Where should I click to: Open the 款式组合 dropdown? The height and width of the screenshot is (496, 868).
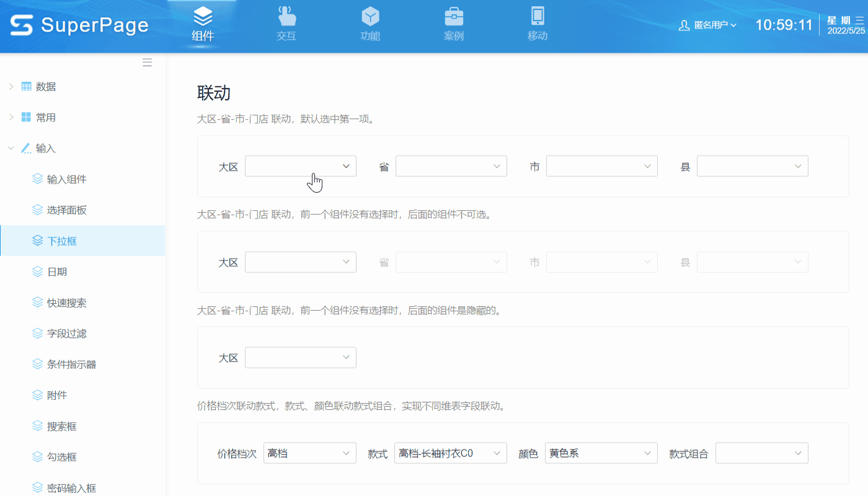(761, 453)
